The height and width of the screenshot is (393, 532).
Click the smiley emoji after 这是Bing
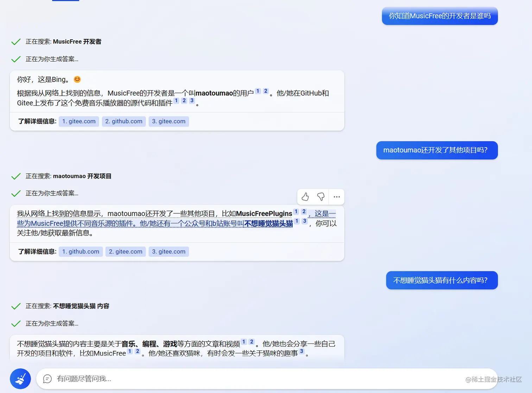(x=77, y=79)
